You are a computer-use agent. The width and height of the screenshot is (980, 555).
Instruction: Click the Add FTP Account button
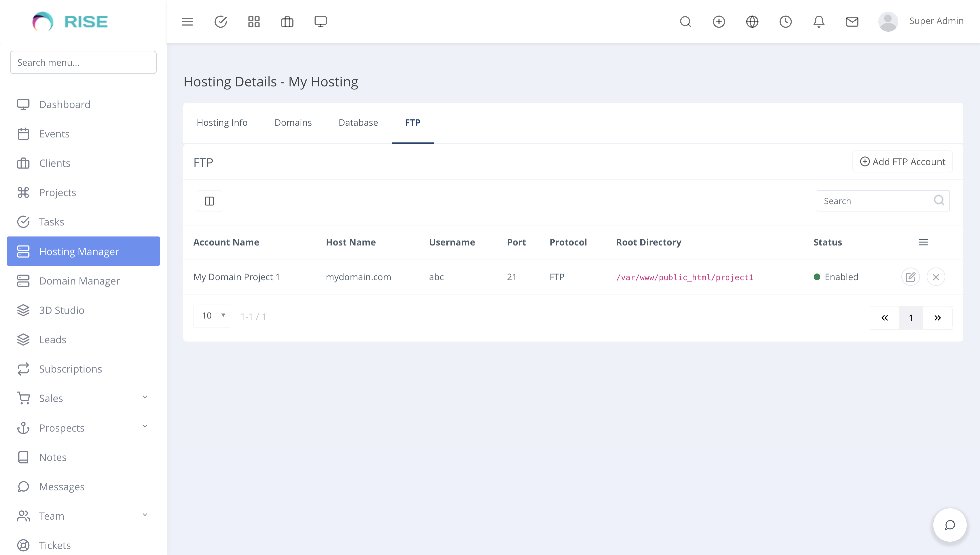(902, 162)
